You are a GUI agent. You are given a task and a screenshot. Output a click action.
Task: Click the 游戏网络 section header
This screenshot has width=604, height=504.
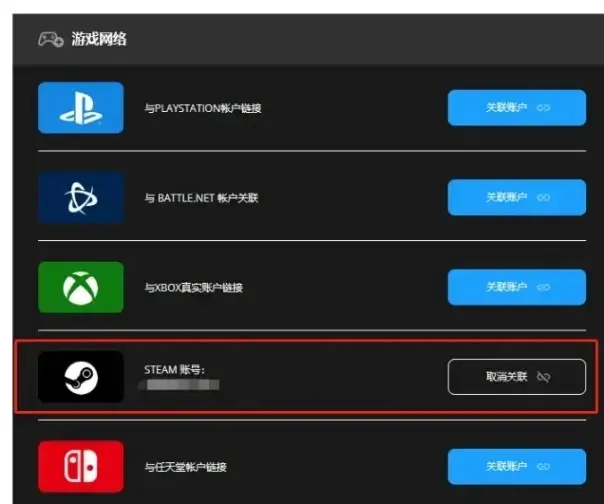tap(99, 39)
